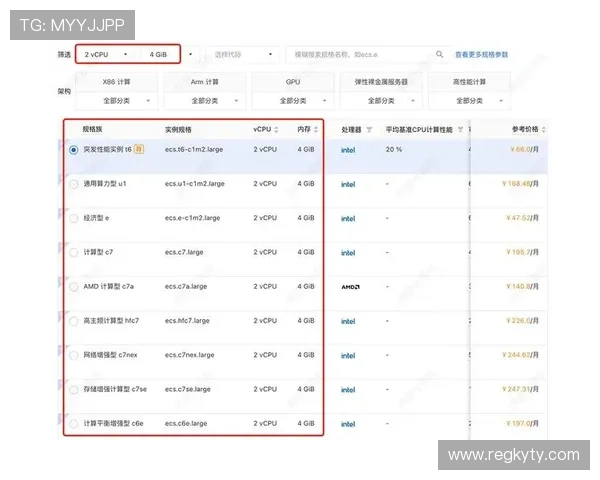
Task: Filter 平均基准CPU计算性能 column with funnel icon
Action: [x=460, y=130]
